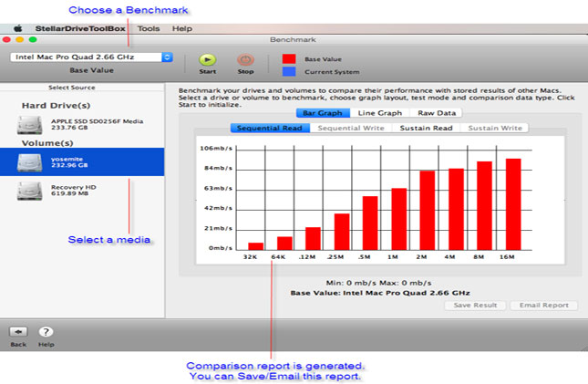Select the Sustain Read test mode

426,128
